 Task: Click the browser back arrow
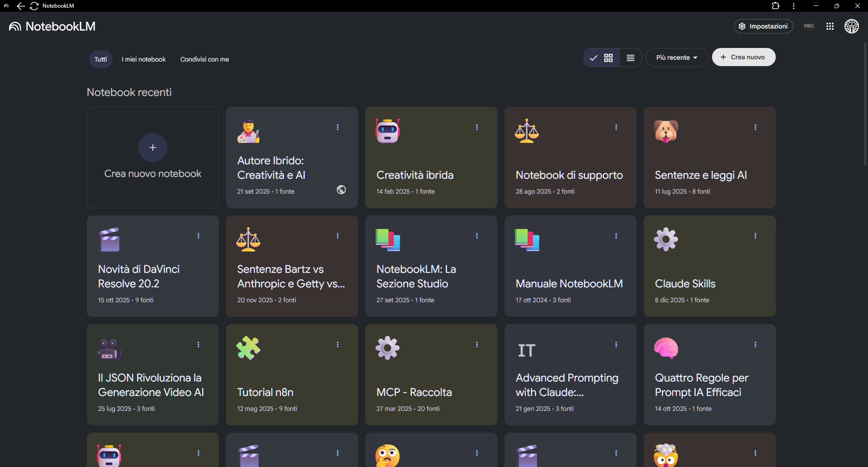21,6
